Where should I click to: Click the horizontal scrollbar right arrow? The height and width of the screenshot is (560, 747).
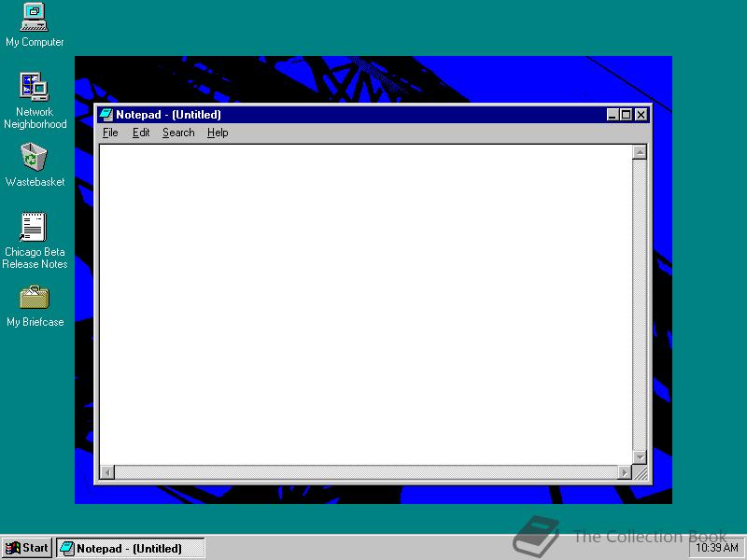pyautogui.click(x=624, y=472)
